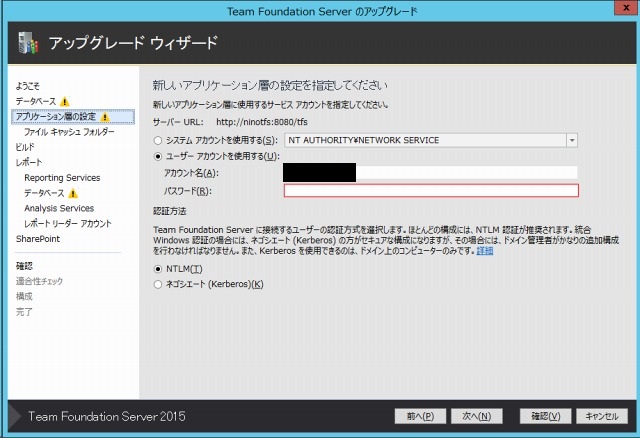Select ようこそ in the wizard sidebar
The width and height of the screenshot is (640, 438).
pos(28,86)
